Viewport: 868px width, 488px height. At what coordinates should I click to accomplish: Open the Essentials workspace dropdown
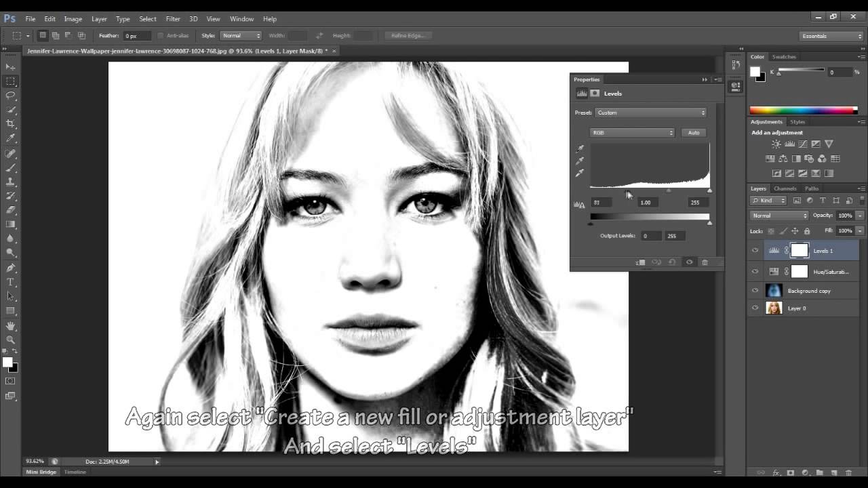coord(831,36)
